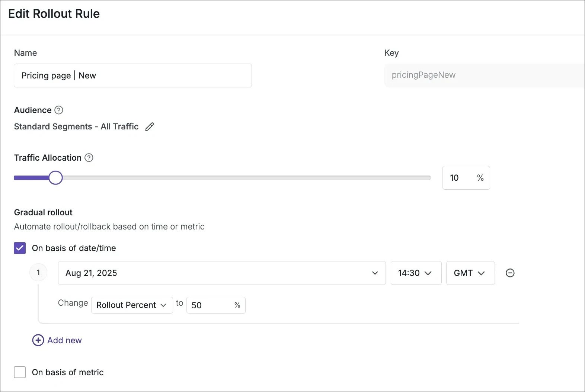The height and width of the screenshot is (392, 585).
Task: Click the Add new link text
Action: (x=64, y=340)
